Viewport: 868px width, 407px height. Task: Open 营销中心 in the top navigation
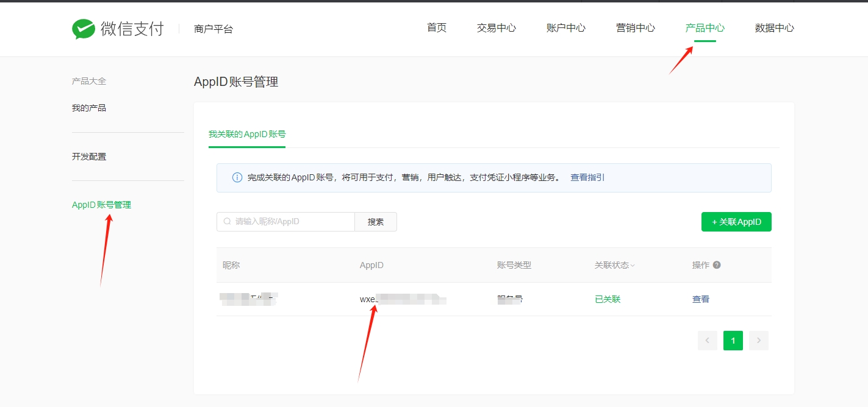(x=635, y=28)
